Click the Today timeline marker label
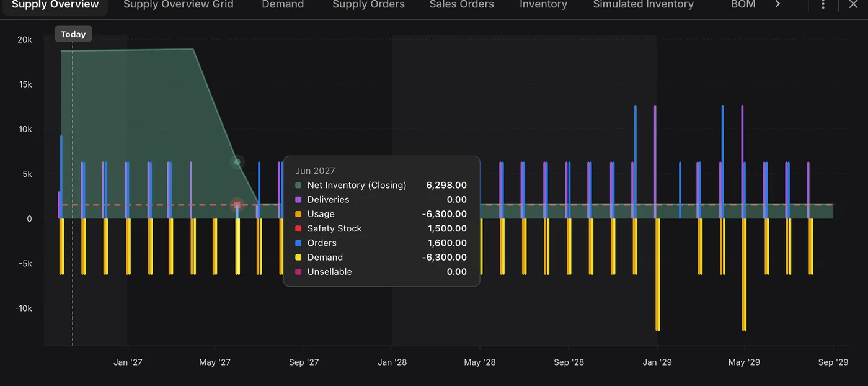Viewport: 868px width, 386px height. pyautogui.click(x=73, y=34)
